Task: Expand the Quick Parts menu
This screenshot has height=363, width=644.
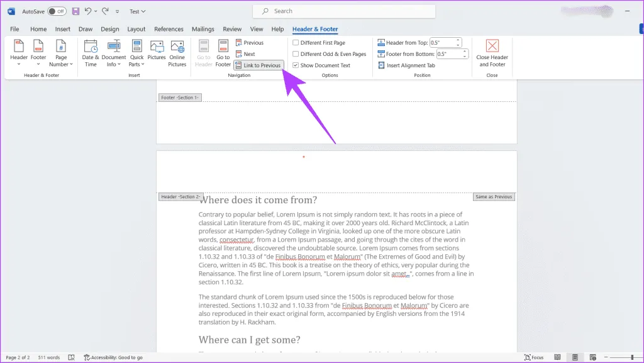Action: point(136,53)
